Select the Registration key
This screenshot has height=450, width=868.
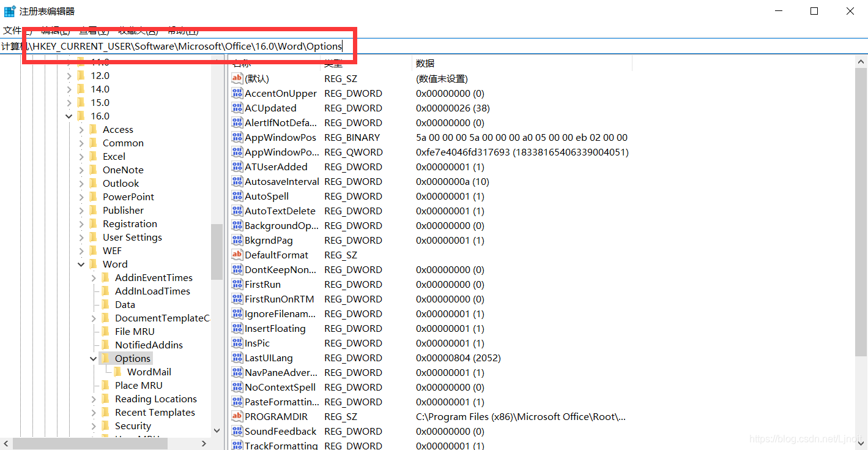130,223
